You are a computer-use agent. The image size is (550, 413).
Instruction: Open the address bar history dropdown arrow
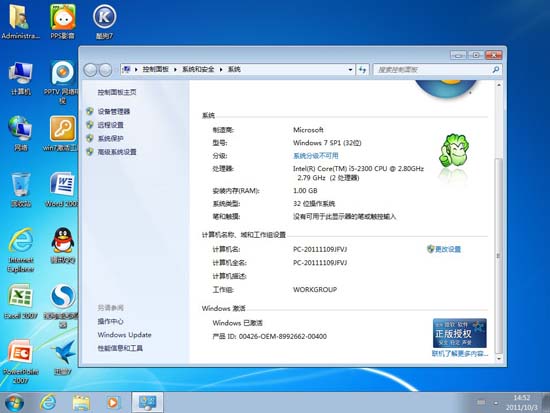[x=350, y=69]
